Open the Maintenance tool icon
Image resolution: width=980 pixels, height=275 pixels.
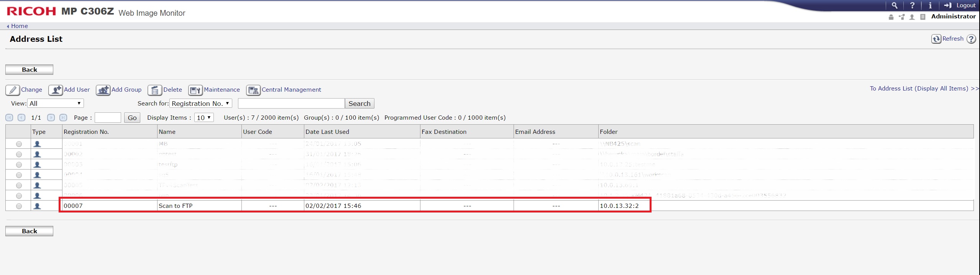[x=195, y=90]
